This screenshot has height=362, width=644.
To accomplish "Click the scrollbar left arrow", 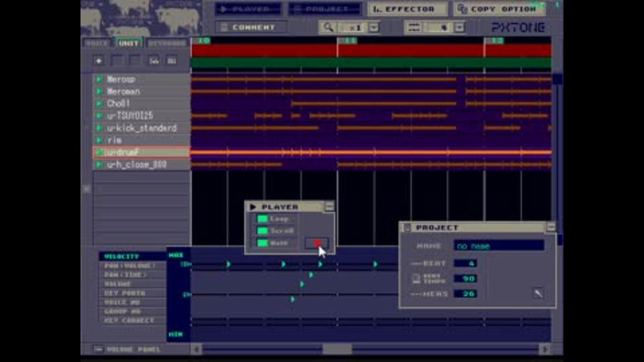I will [x=197, y=349].
